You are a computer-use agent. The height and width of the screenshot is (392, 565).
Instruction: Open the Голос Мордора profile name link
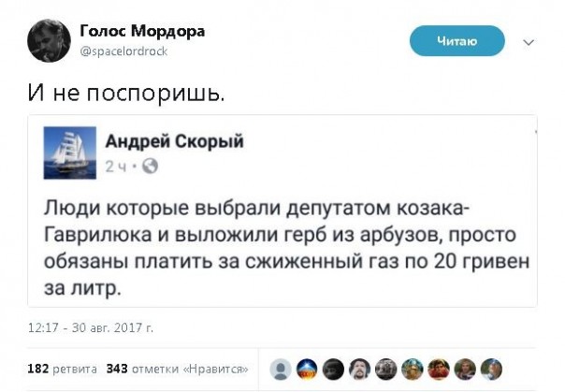[x=142, y=31]
